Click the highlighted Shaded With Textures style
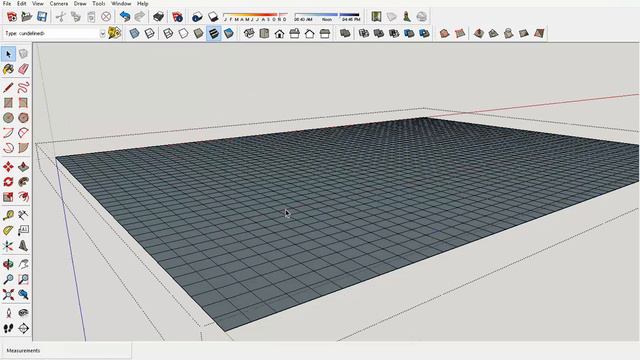 [x=213, y=33]
